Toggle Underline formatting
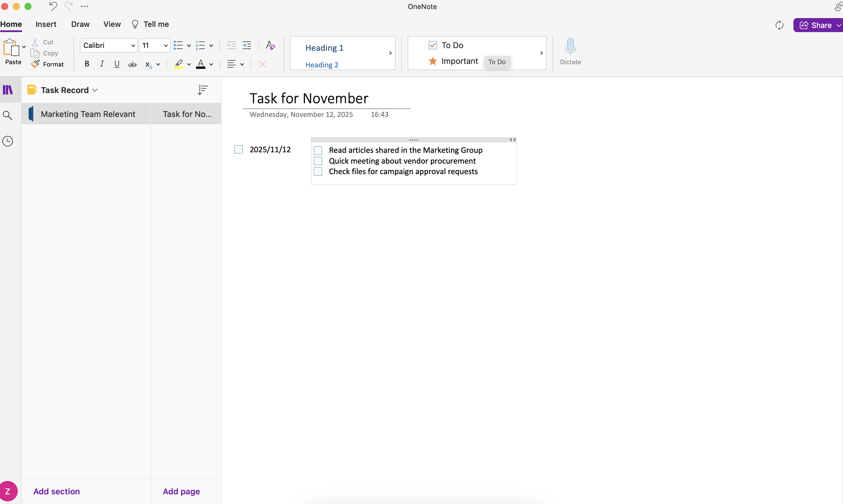This screenshot has width=843, height=504. click(117, 64)
